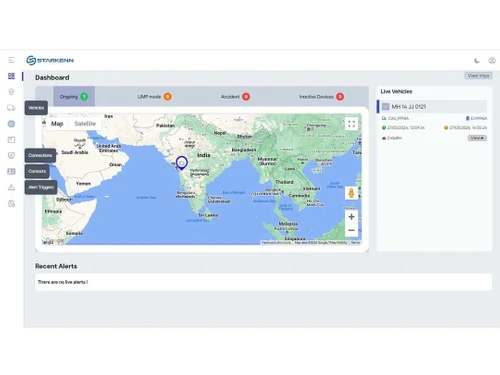Click the Keyboard shortcuts map link
Viewport: 500px width, 375px height.
[276, 242]
